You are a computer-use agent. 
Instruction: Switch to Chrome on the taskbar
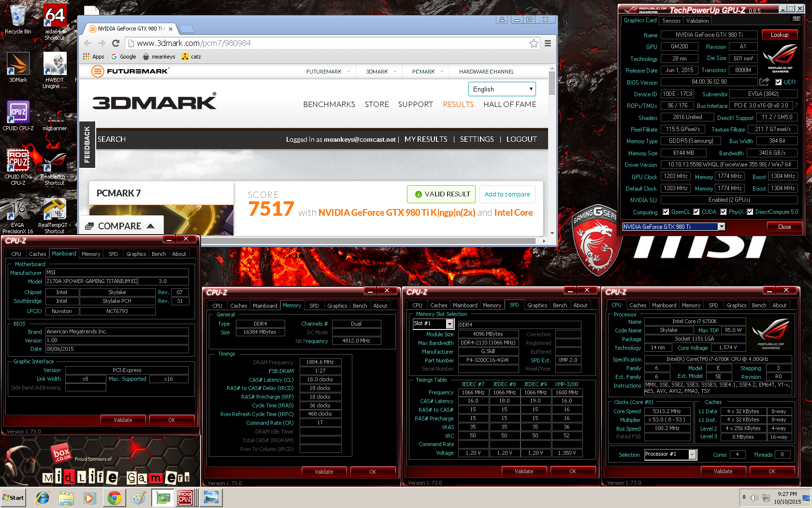[115, 497]
